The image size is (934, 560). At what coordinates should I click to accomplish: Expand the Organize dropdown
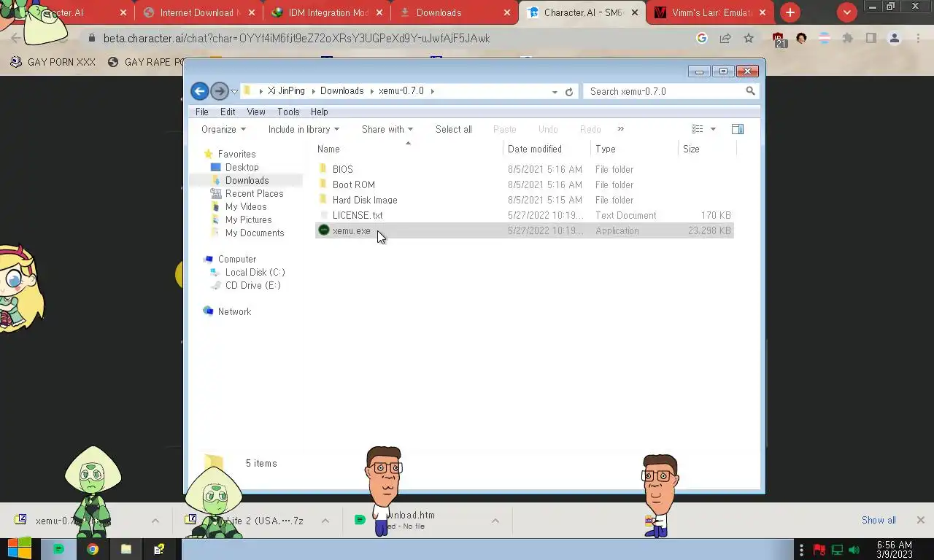point(223,129)
